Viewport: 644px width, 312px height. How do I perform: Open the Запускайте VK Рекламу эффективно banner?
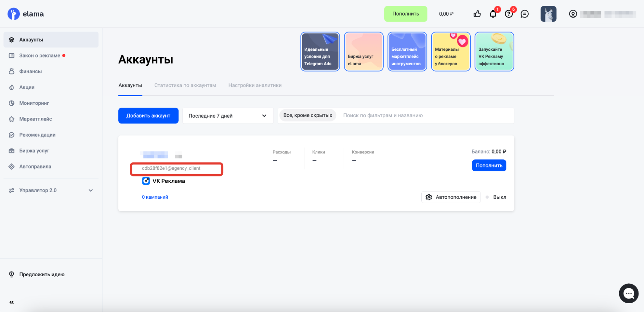coord(494,52)
